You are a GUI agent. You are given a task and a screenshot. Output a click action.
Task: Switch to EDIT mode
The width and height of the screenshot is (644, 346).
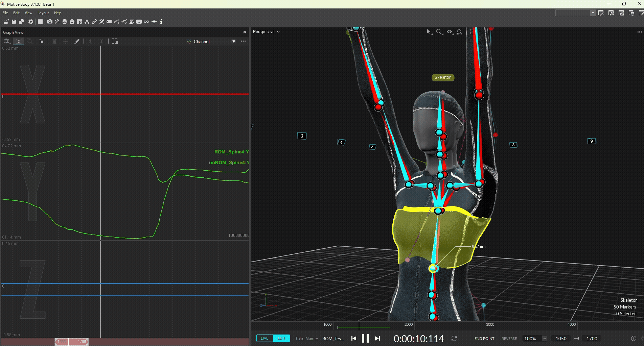click(x=281, y=338)
